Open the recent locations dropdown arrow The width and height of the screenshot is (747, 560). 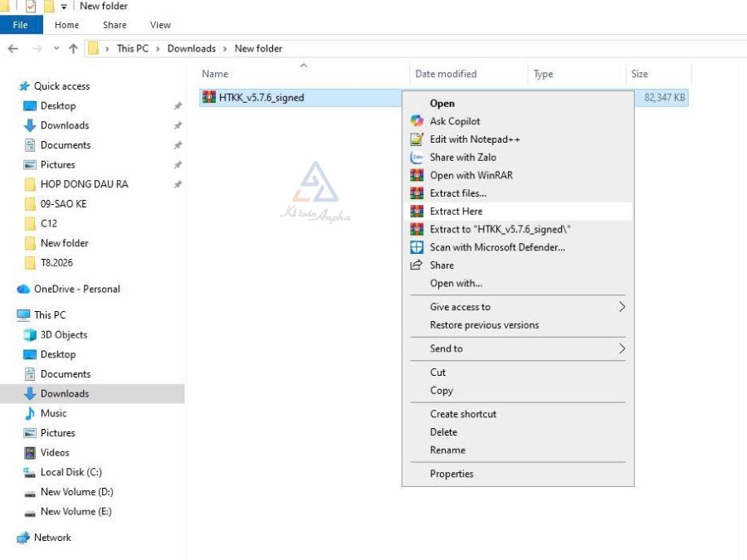click(x=56, y=49)
